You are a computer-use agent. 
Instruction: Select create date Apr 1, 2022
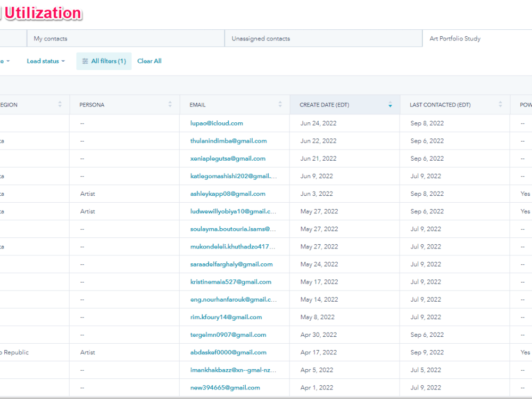[317, 388]
